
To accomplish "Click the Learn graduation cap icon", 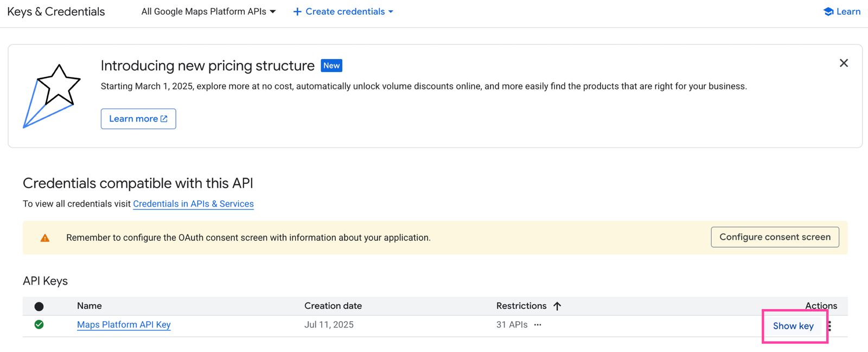I will 828,11.
